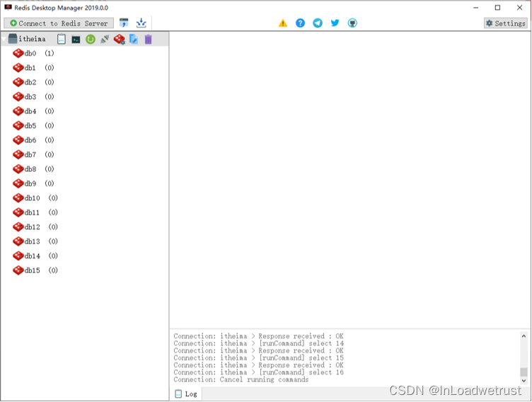The width and height of the screenshot is (532, 402).
Task: Open the db9 tree row
Action: click(x=84, y=183)
